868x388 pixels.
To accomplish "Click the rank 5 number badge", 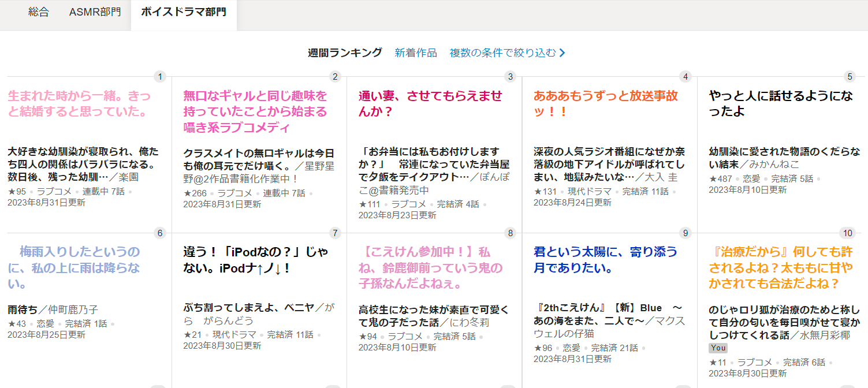I will (x=849, y=76).
